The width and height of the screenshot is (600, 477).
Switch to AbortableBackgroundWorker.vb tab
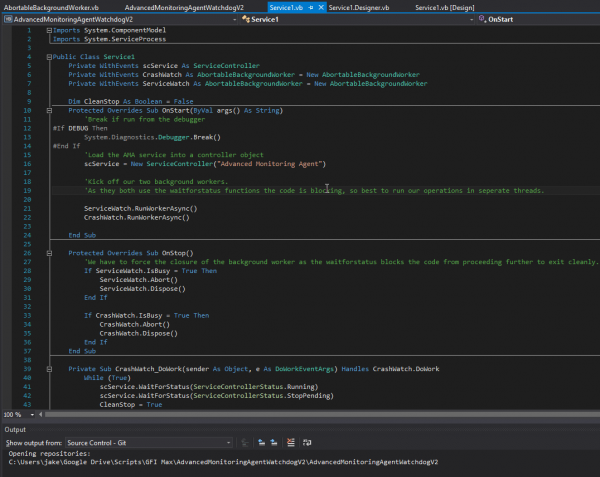[52, 7]
